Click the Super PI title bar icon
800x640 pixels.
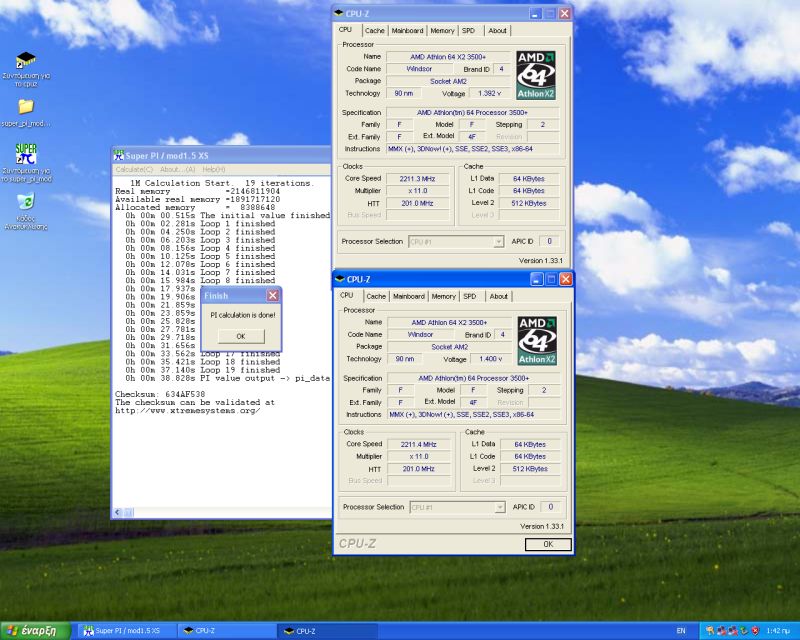click(x=118, y=155)
